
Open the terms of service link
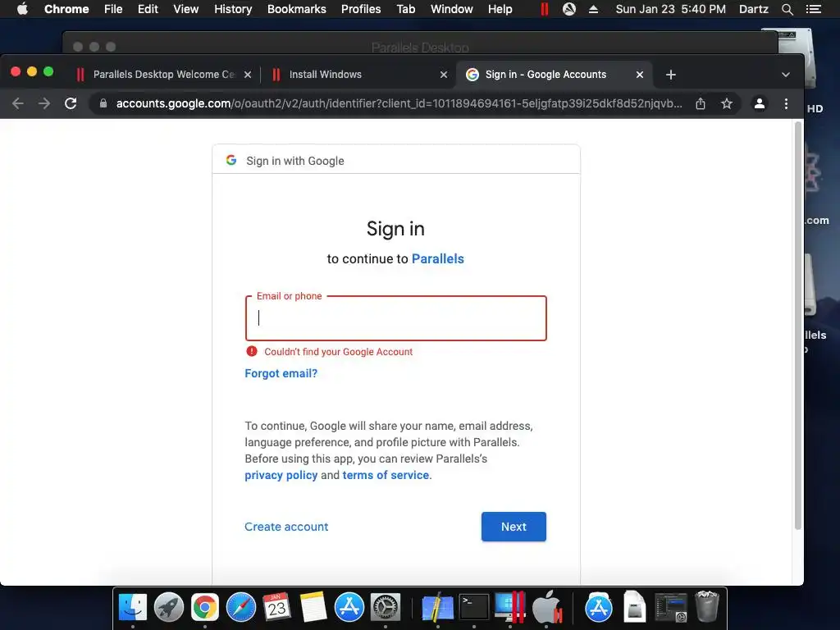pos(386,475)
